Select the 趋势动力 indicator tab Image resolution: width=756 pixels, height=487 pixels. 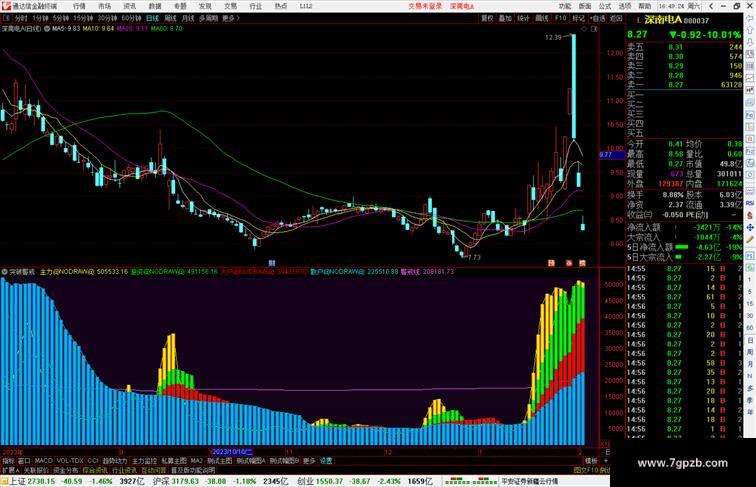click(115, 461)
